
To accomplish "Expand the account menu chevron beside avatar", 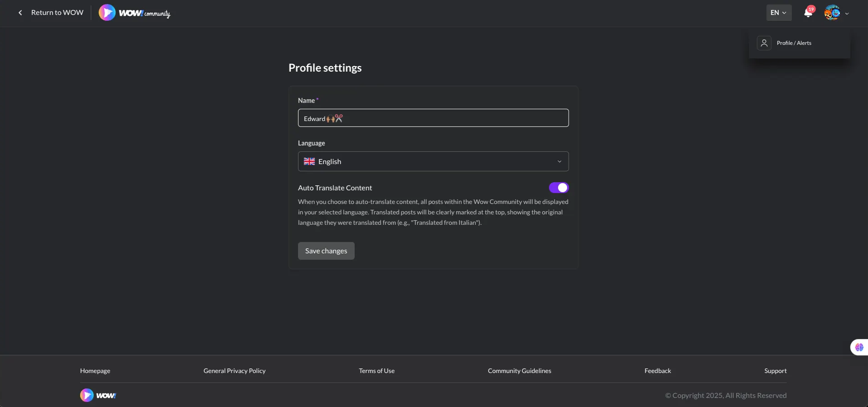I will (x=847, y=14).
